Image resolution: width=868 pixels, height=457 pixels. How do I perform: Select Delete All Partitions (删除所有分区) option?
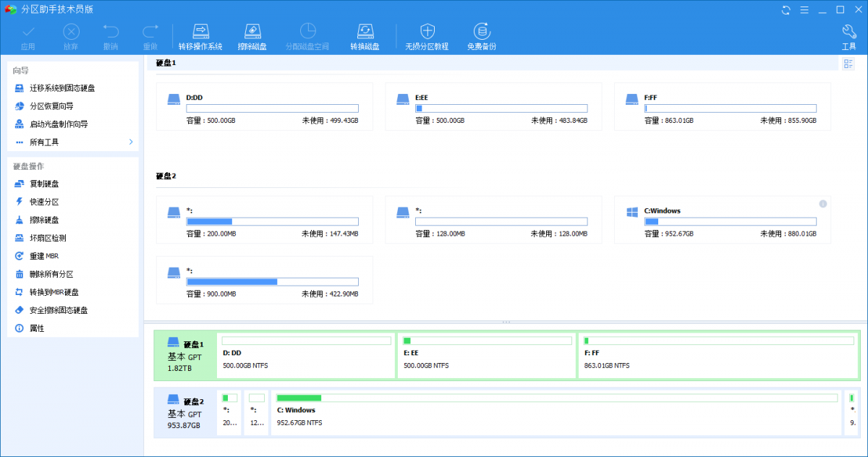[x=45, y=273]
